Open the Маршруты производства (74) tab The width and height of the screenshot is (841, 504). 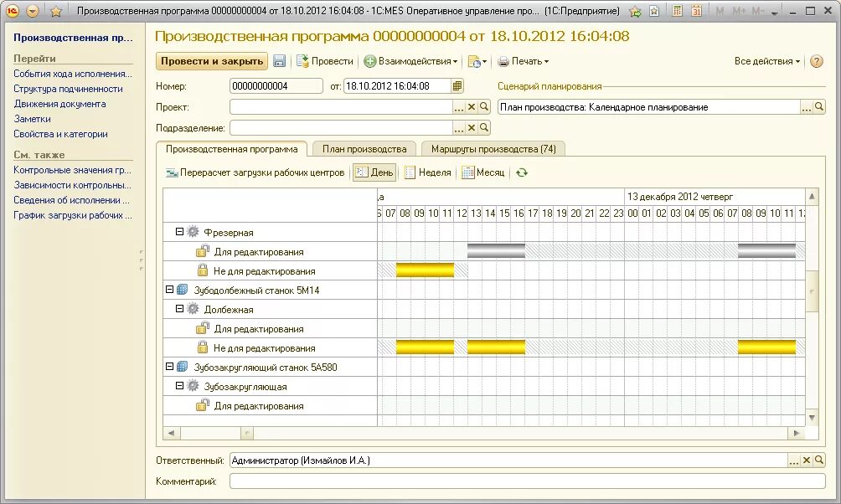pyautogui.click(x=495, y=147)
